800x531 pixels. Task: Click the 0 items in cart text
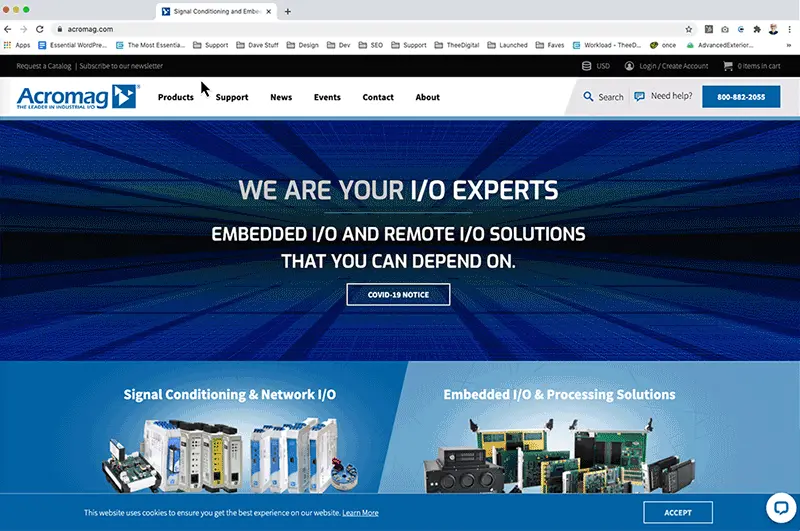[x=759, y=66]
